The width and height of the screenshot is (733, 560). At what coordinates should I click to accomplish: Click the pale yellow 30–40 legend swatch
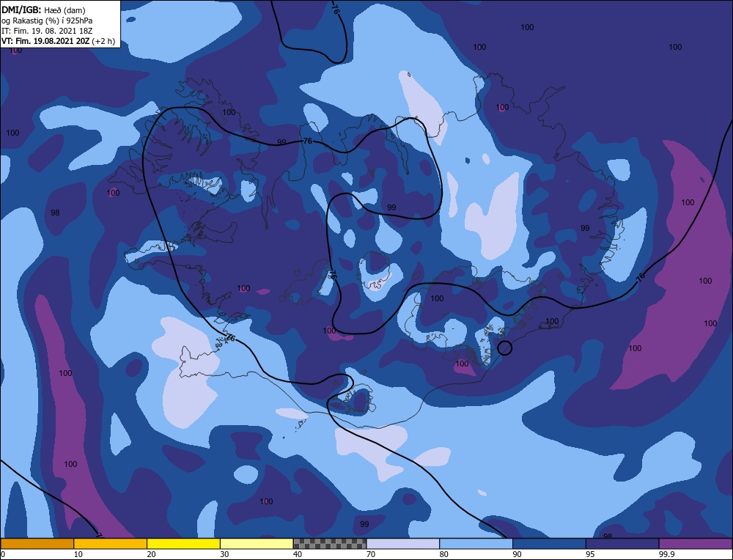257,544
